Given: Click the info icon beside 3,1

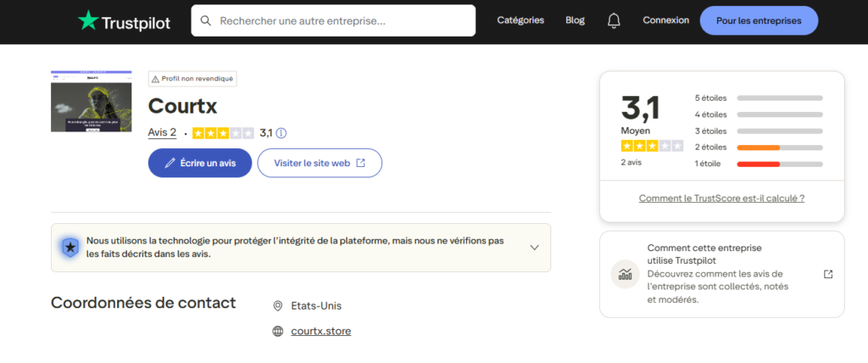Looking at the screenshot, I should (x=281, y=133).
